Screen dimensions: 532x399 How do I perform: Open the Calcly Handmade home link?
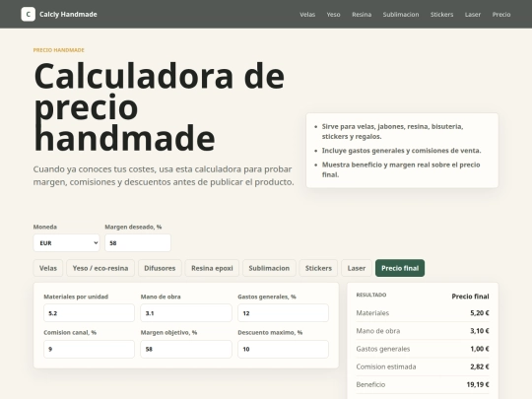pos(59,14)
